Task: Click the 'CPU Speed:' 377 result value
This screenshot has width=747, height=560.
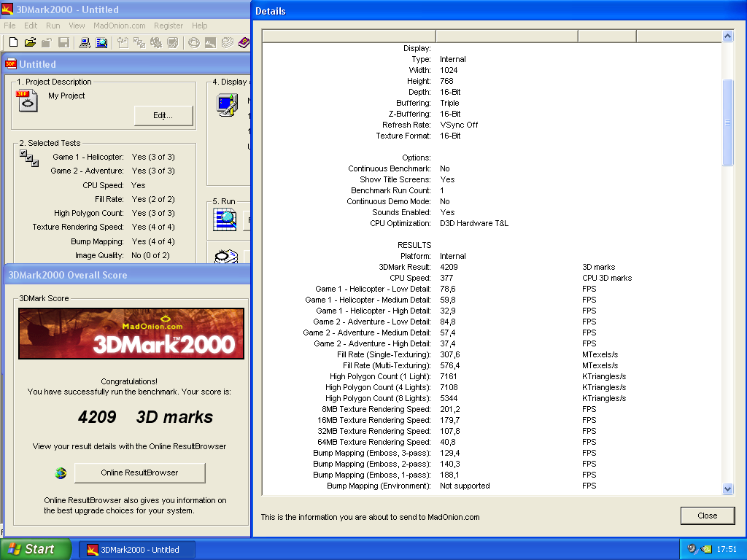Action: click(446, 278)
